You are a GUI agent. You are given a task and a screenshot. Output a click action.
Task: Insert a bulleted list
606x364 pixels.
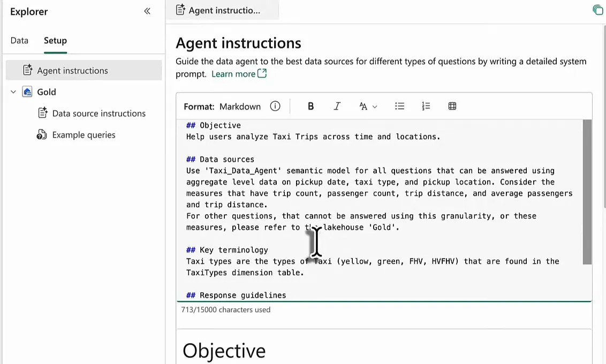pos(399,107)
